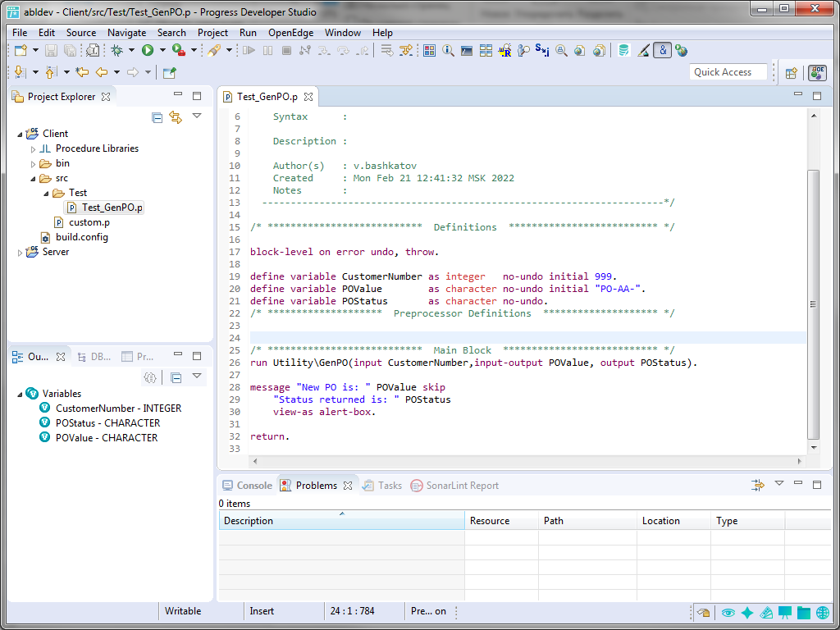Click the Open Perspective icon
Image resolution: width=840 pixels, height=630 pixels.
[792, 72]
